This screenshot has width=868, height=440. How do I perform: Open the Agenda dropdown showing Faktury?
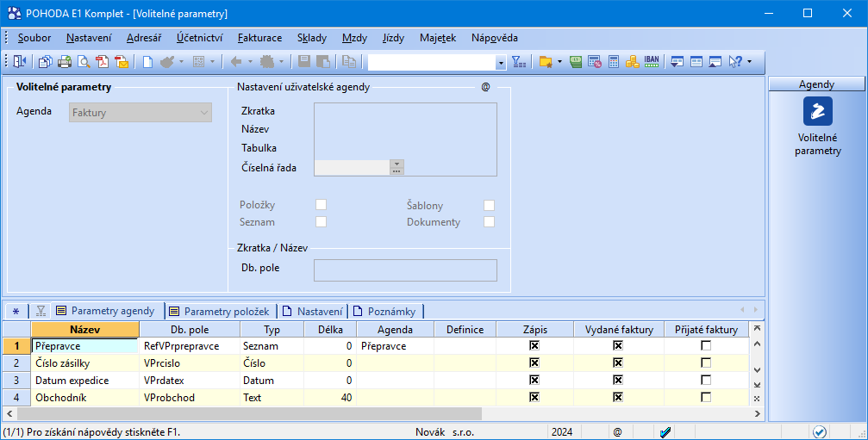tap(203, 112)
